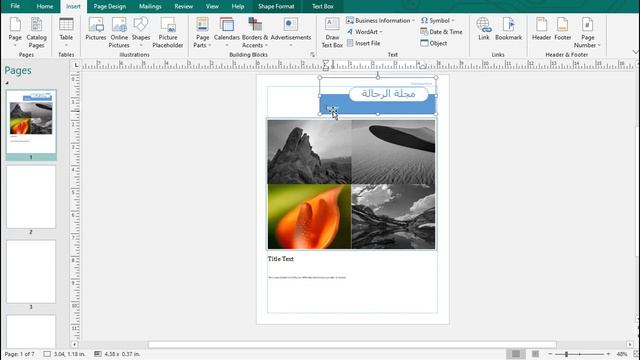The height and width of the screenshot is (360, 640).
Task: Collapse the ribbon with the chevron
Action: [x=635, y=52]
